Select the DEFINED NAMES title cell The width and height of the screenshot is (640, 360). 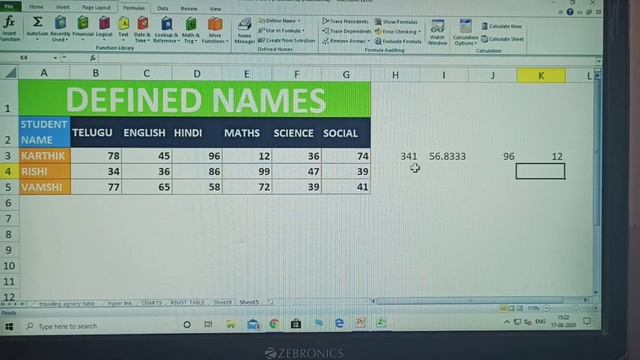195,99
